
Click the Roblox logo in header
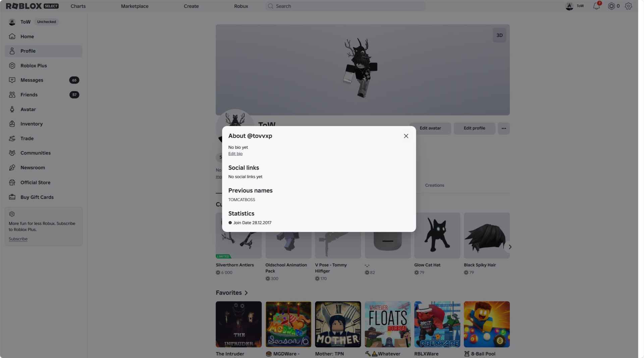coord(32,6)
